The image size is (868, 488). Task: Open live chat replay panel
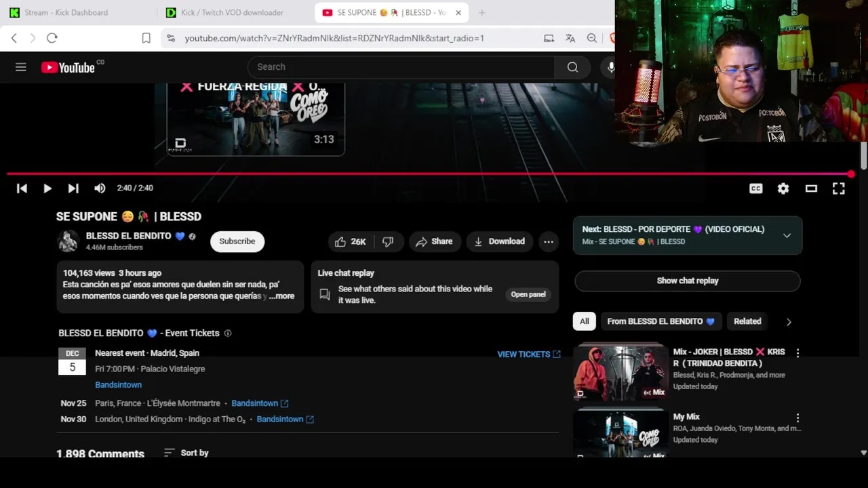click(528, 294)
